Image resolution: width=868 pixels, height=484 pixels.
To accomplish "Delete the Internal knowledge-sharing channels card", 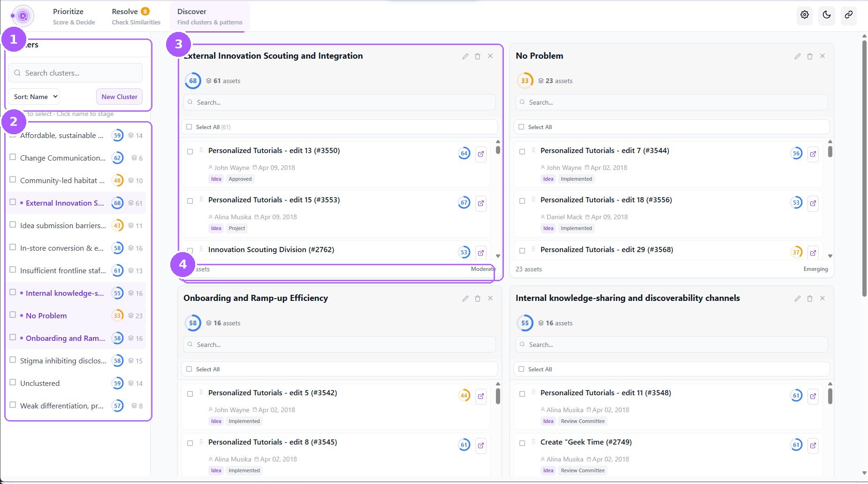I will click(x=810, y=299).
